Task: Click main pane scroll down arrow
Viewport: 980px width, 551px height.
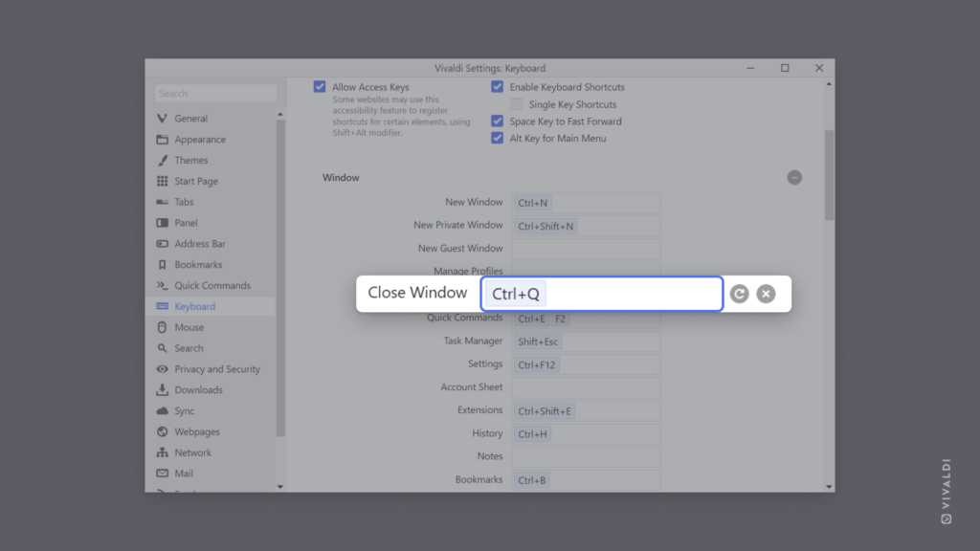Action: click(829, 487)
